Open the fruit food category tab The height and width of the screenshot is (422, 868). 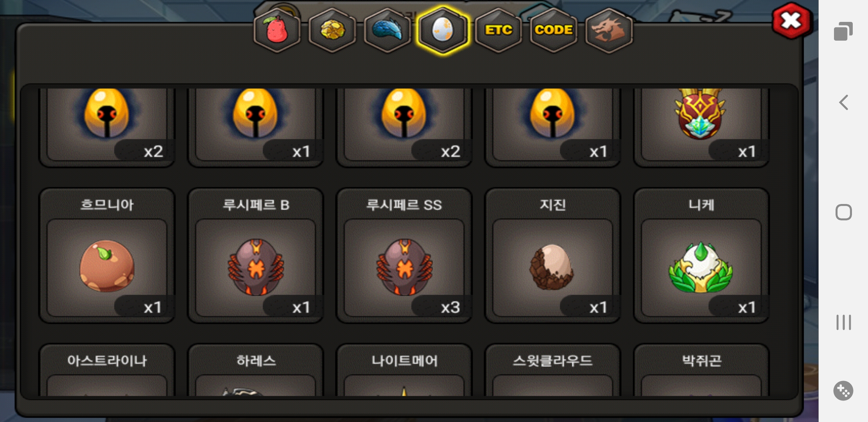tap(277, 30)
